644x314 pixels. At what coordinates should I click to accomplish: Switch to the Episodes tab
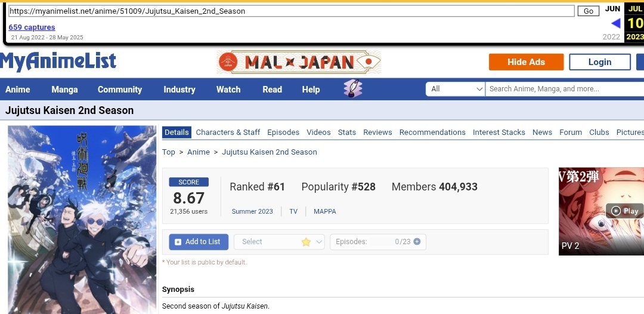283,133
